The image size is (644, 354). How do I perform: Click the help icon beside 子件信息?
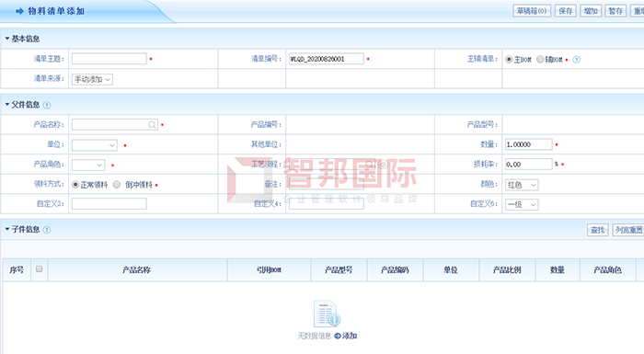47,230
